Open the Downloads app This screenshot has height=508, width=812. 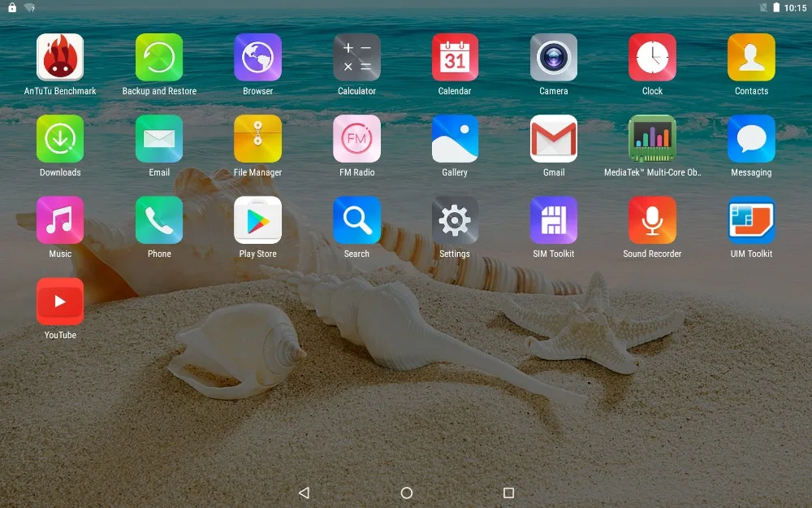click(x=60, y=139)
